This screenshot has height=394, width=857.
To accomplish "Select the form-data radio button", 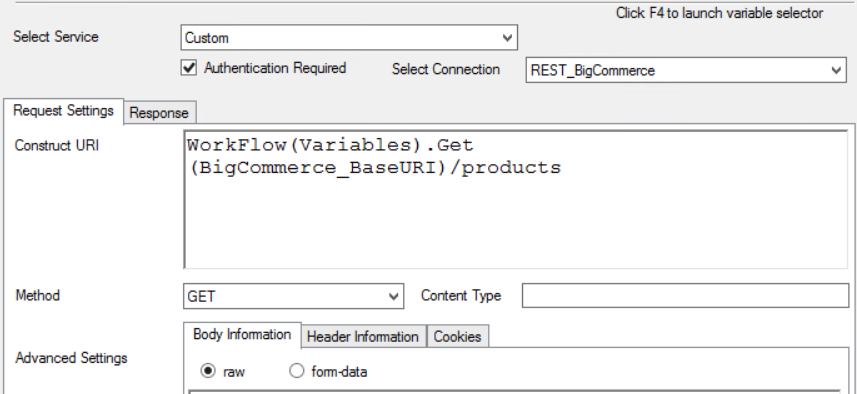I will point(296,372).
